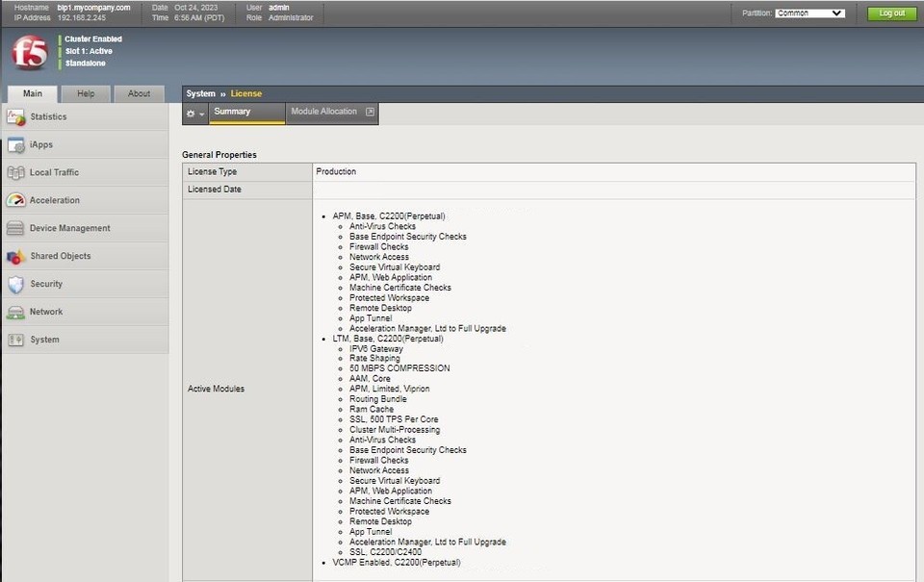Click the Production value cell

pos(614,172)
